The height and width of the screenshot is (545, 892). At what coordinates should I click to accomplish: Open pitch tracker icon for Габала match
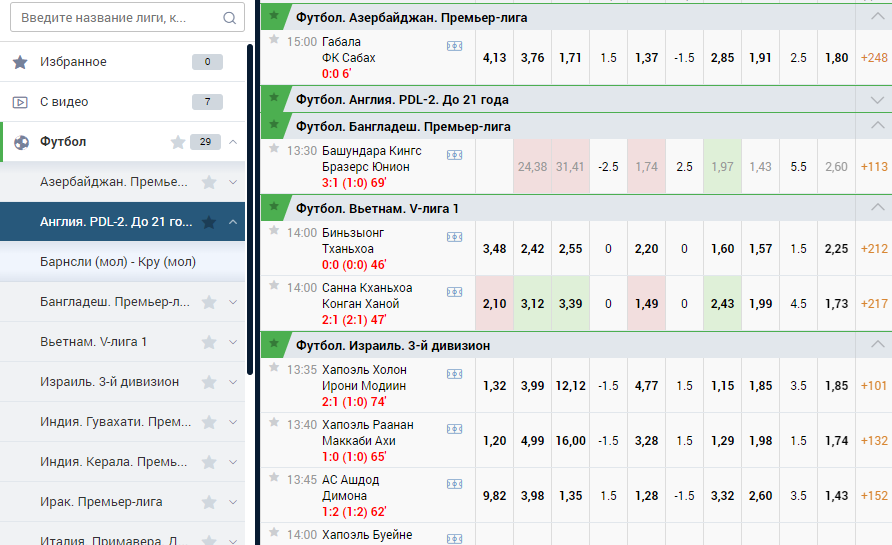pos(455,46)
